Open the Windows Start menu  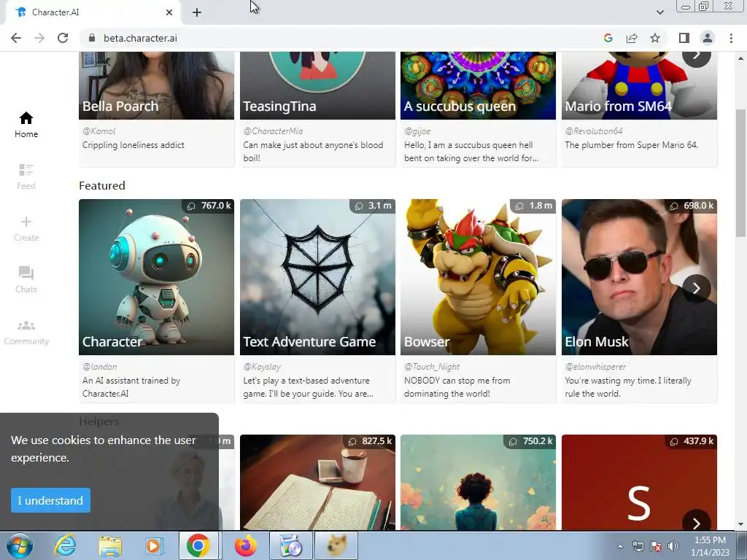(x=20, y=545)
